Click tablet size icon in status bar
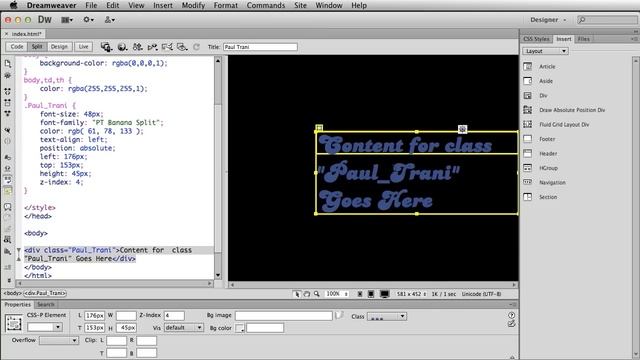The width and height of the screenshot is (640, 360). point(371,294)
